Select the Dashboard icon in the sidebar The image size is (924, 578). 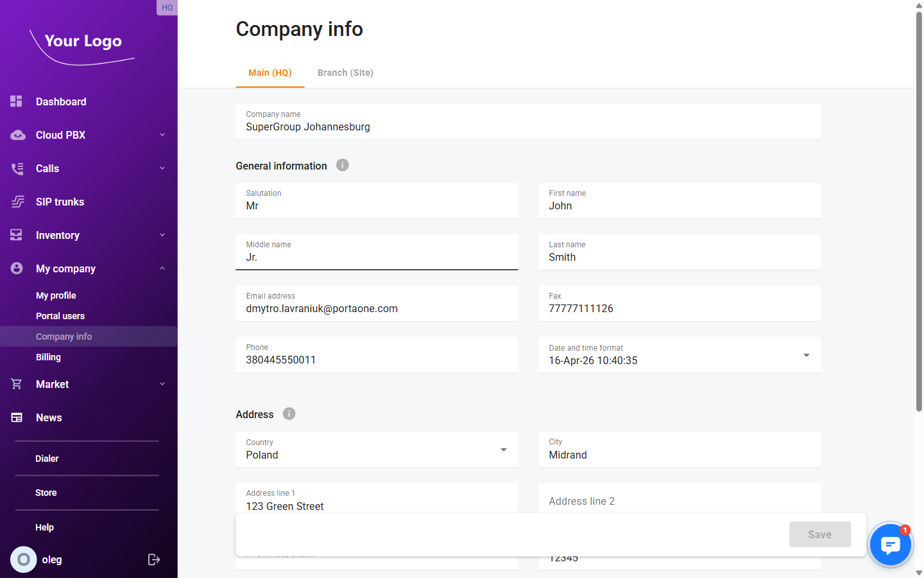[x=15, y=101]
